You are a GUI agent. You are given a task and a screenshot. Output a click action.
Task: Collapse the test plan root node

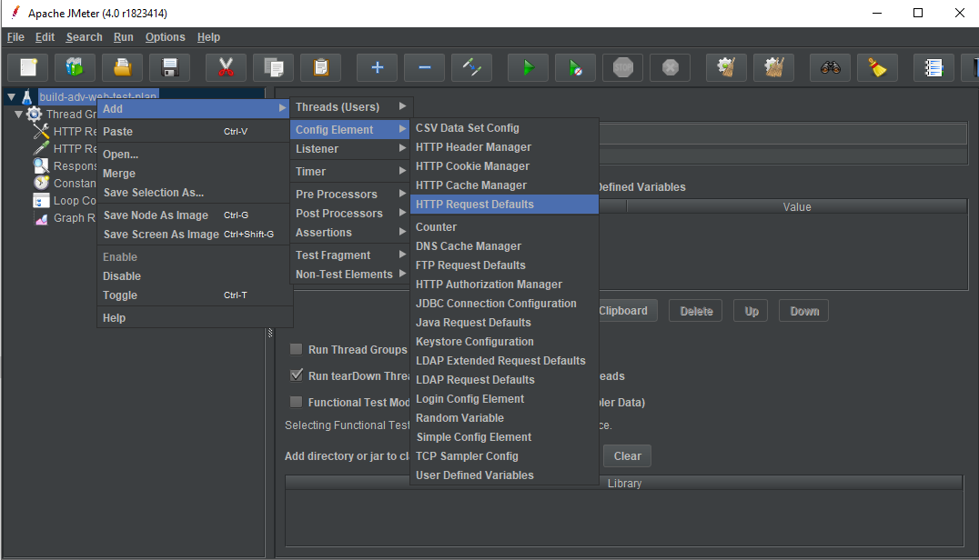11,96
